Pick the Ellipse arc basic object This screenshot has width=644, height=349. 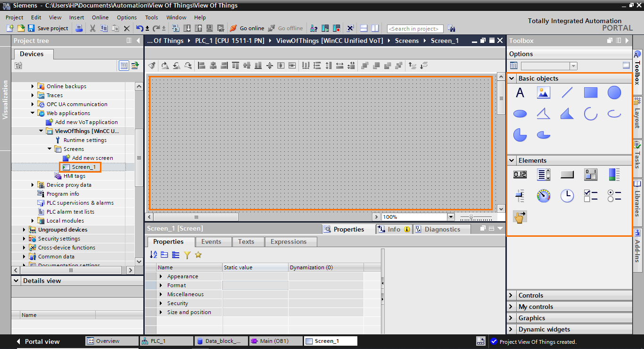click(x=614, y=114)
